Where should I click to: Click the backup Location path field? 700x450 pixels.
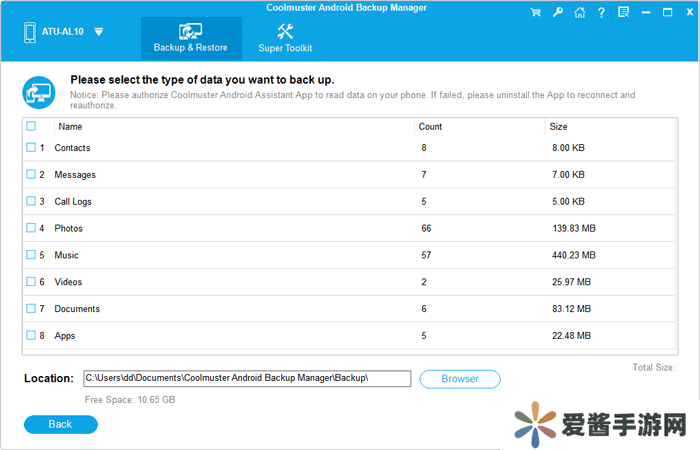[x=247, y=378]
